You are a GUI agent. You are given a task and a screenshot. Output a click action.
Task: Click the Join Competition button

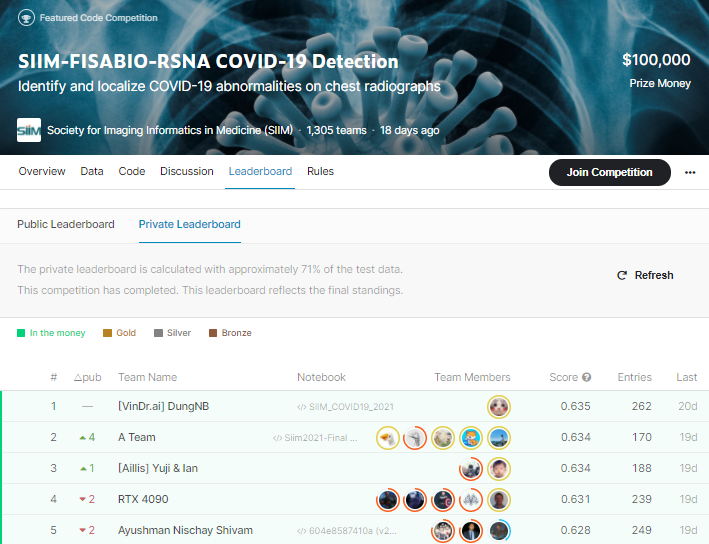609,172
